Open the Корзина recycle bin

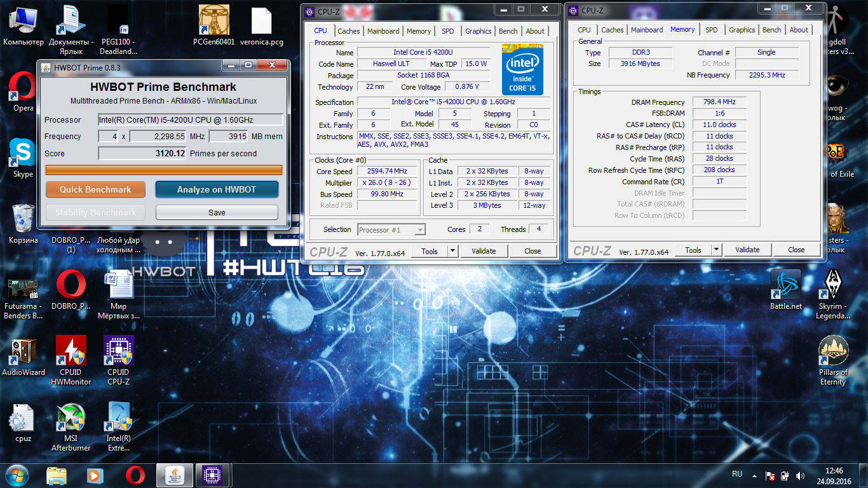tap(24, 224)
